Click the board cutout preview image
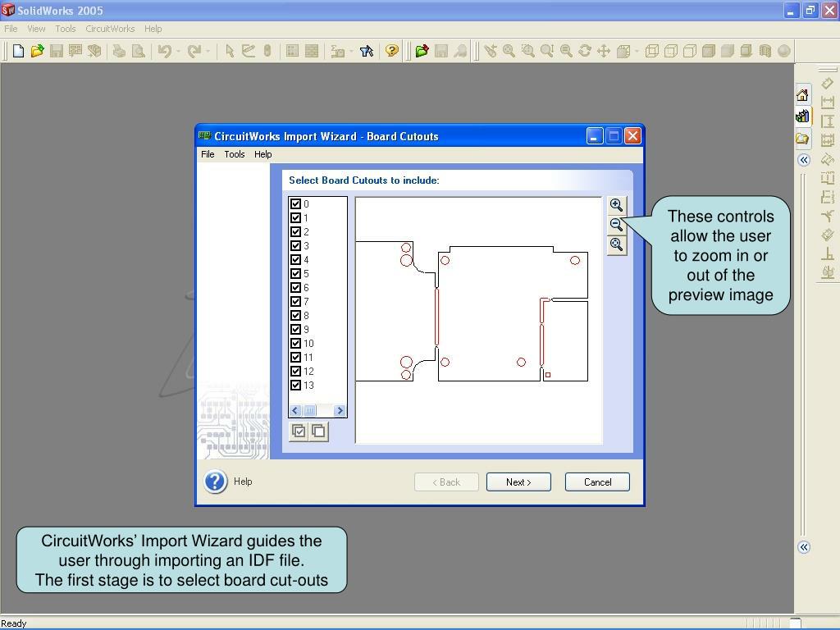Screen dimensions: 840x630 pyautogui.click(x=479, y=321)
